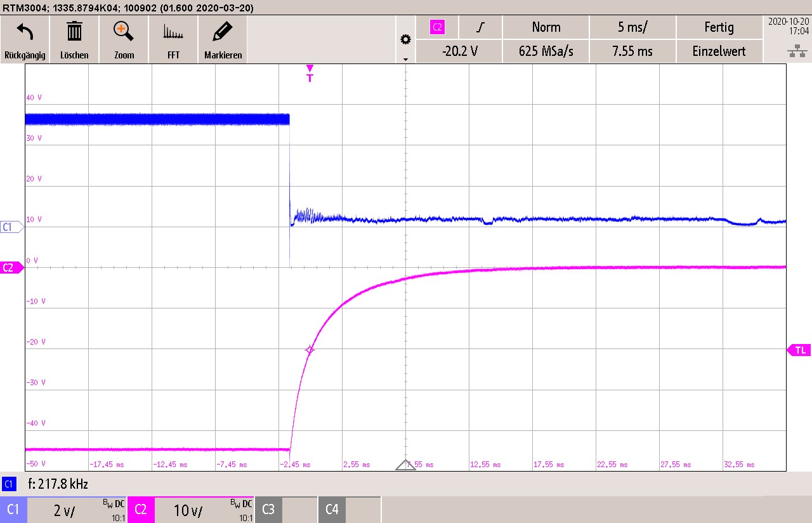Click the blue C1 measurement badge
Viewport: 812px width, 523px height.
(x=9, y=484)
